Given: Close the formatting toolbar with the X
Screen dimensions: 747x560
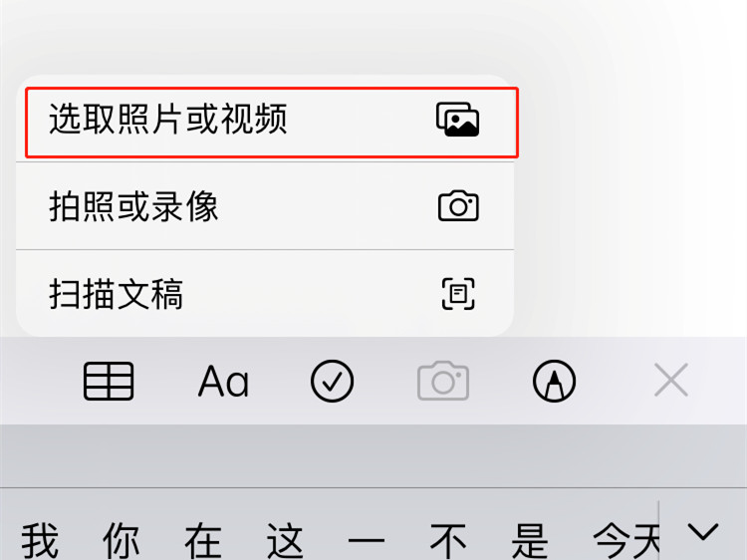Looking at the screenshot, I should [x=671, y=380].
